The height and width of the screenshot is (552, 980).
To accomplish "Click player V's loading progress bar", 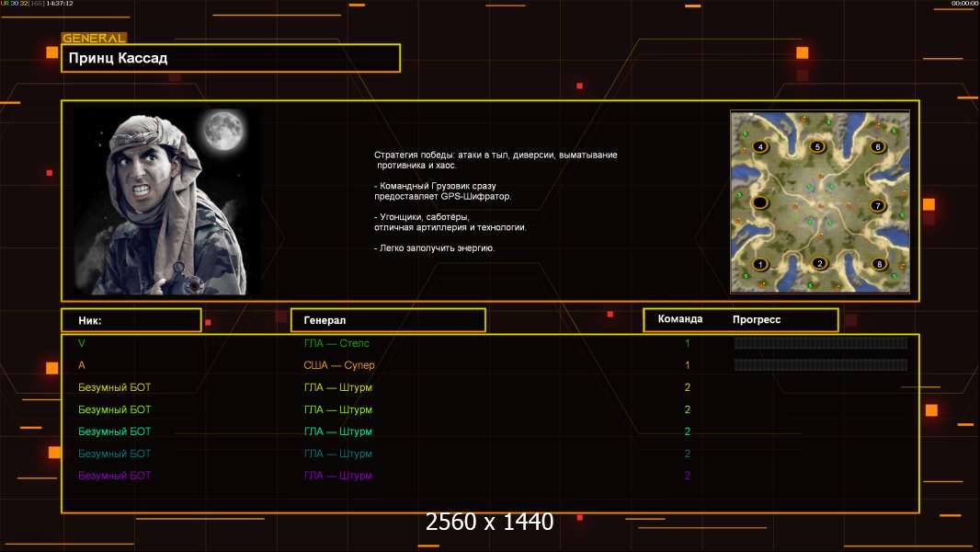I will (820, 343).
